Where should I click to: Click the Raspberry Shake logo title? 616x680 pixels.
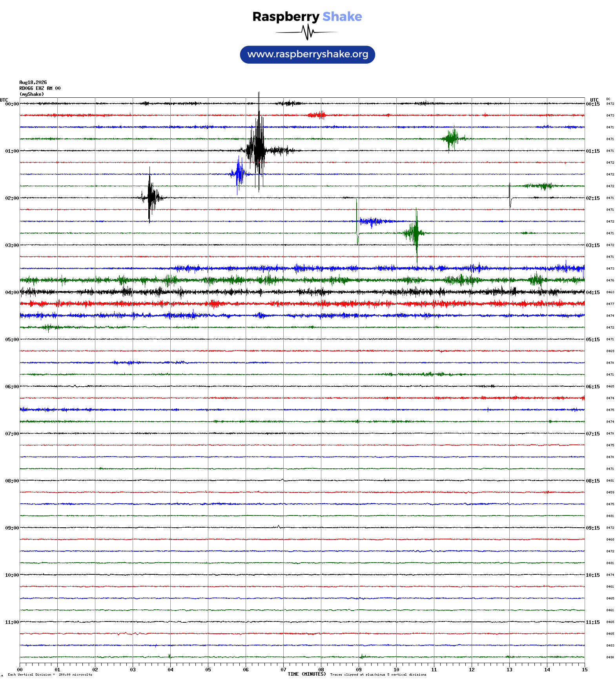pyautogui.click(x=307, y=16)
